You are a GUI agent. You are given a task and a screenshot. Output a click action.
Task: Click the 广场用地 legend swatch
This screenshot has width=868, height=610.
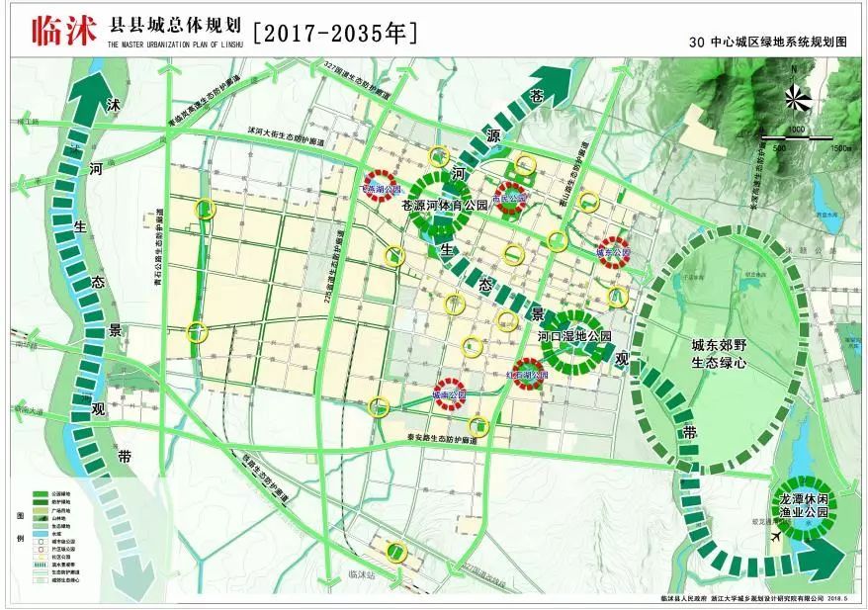41,510
